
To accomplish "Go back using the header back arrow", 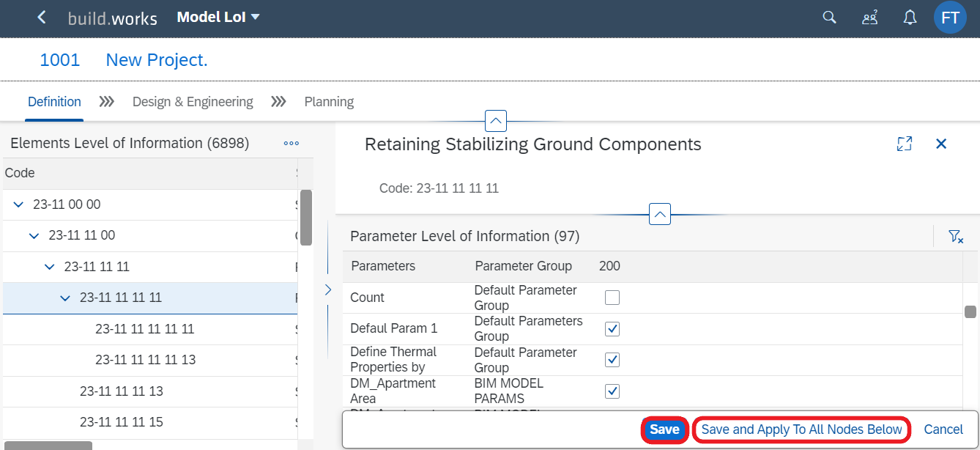I will click(x=42, y=18).
